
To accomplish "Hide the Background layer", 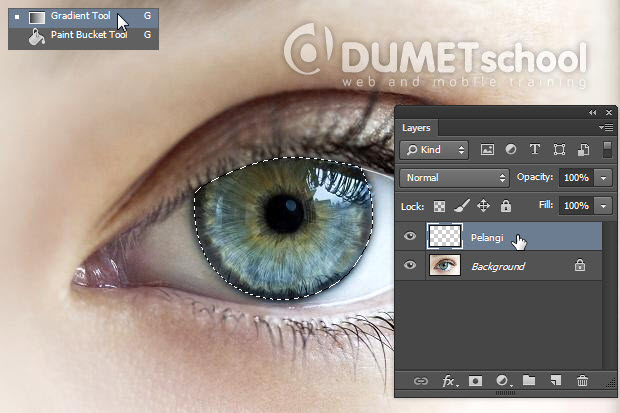I will 410,265.
